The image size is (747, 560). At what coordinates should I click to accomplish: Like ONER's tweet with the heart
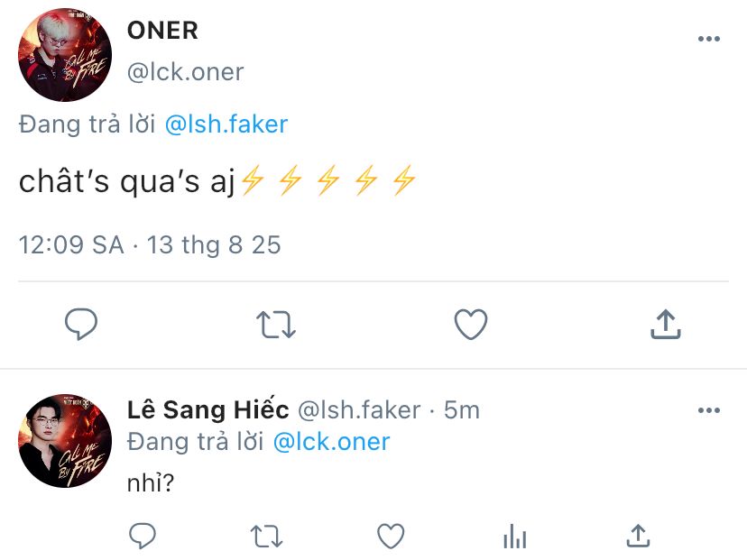point(470,325)
